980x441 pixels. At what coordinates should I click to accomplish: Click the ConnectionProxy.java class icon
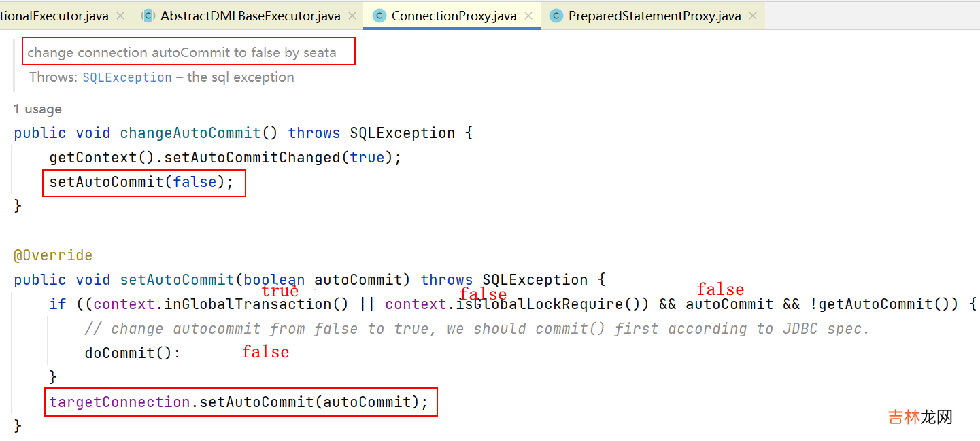tap(379, 16)
